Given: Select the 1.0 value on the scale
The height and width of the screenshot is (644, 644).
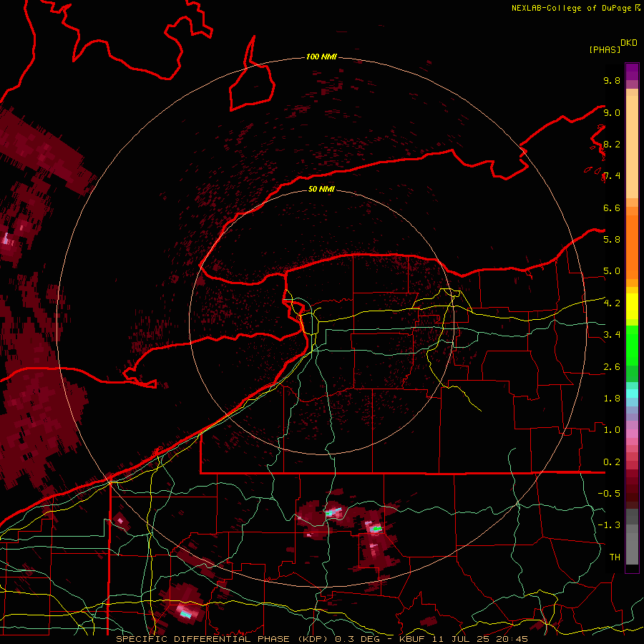Looking at the screenshot, I should click(x=612, y=430).
